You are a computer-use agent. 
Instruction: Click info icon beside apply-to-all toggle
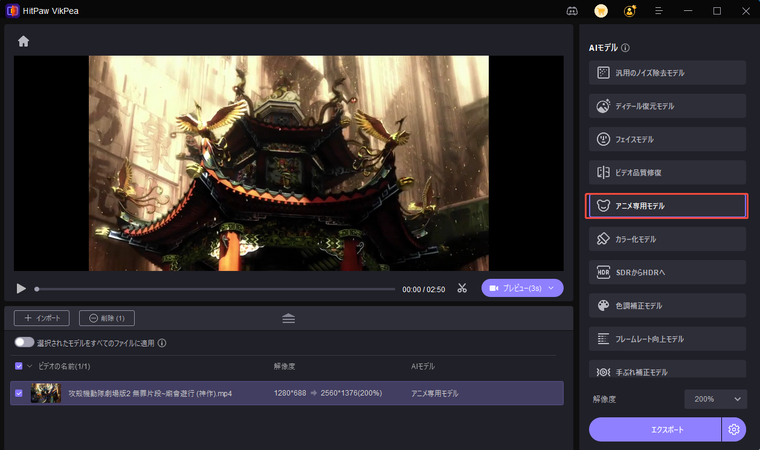point(162,343)
